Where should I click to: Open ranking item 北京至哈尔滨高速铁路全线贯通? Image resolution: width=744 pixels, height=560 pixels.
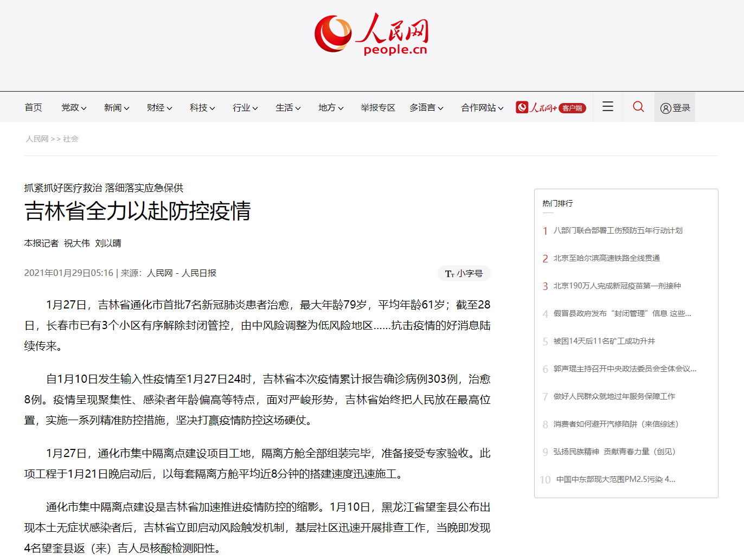point(607,258)
